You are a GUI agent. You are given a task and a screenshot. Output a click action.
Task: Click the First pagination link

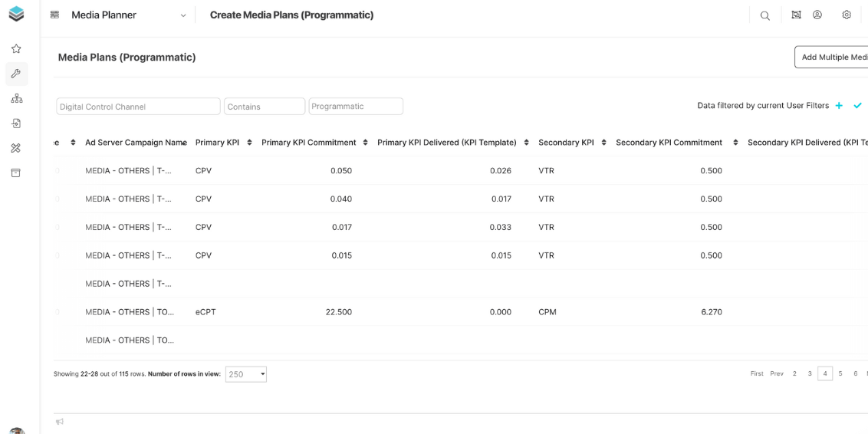757,373
